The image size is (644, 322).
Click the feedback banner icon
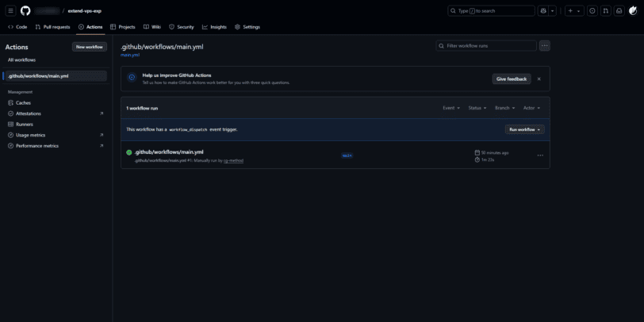point(132,77)
